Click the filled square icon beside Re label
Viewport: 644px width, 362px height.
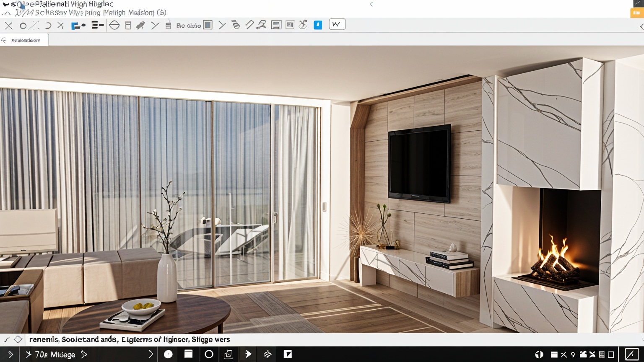click(x=208, y=25)
